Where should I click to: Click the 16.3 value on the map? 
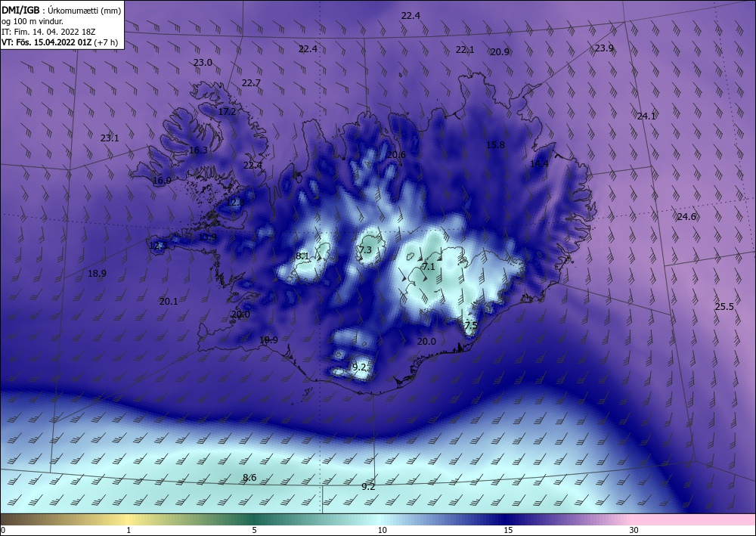click(x=198, y=150)
